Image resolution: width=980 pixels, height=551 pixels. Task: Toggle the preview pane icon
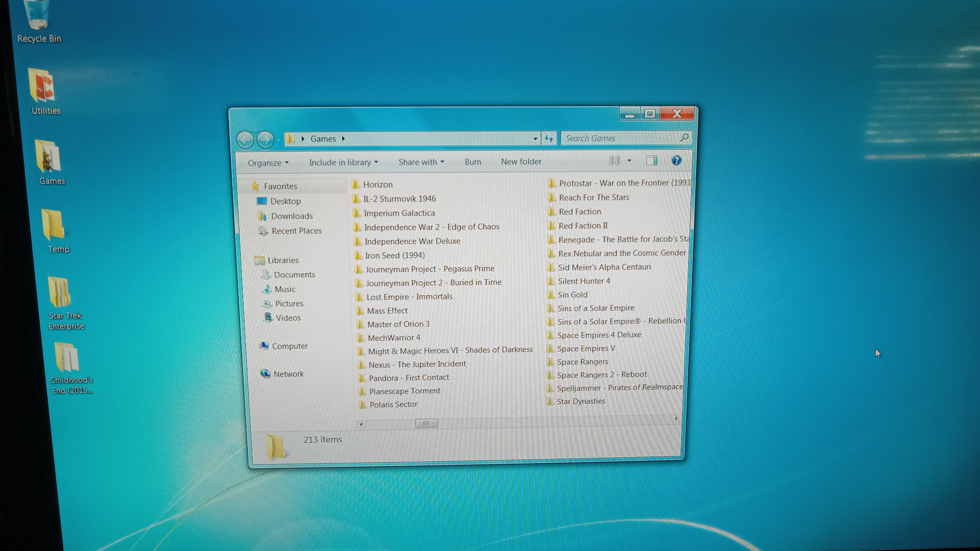(x=651, y=160)
